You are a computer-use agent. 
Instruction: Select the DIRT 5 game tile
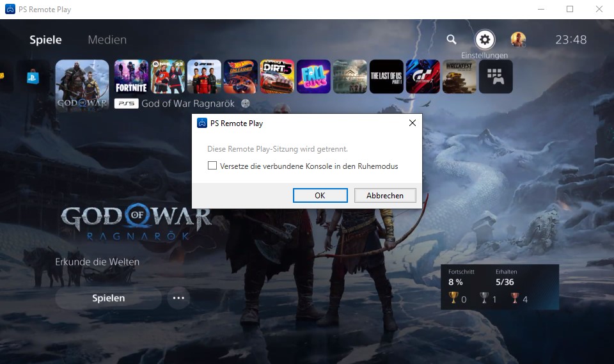(277, 76)
